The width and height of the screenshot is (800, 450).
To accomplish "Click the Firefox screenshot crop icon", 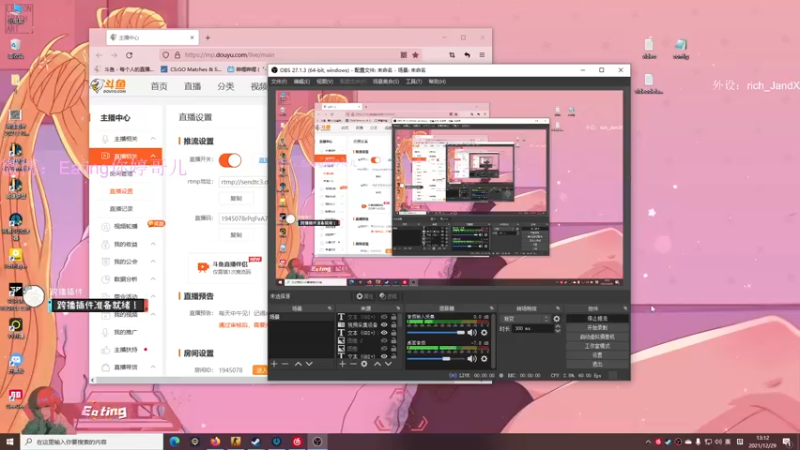I will coord(452,55).
